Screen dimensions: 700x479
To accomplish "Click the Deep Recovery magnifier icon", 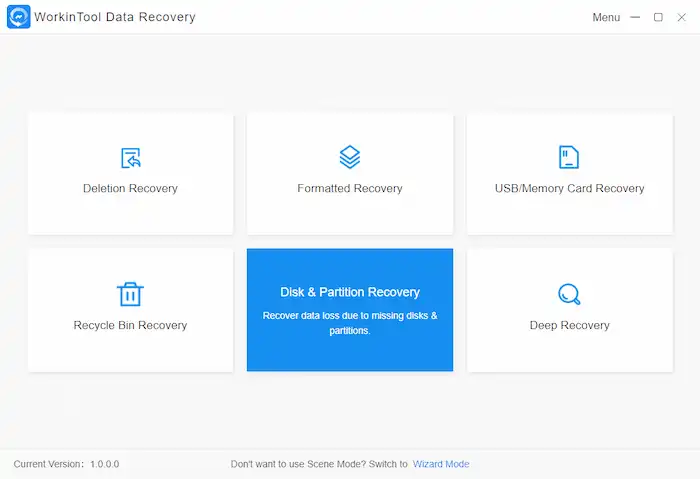I will pyautogui.click(x=569, y=294).
